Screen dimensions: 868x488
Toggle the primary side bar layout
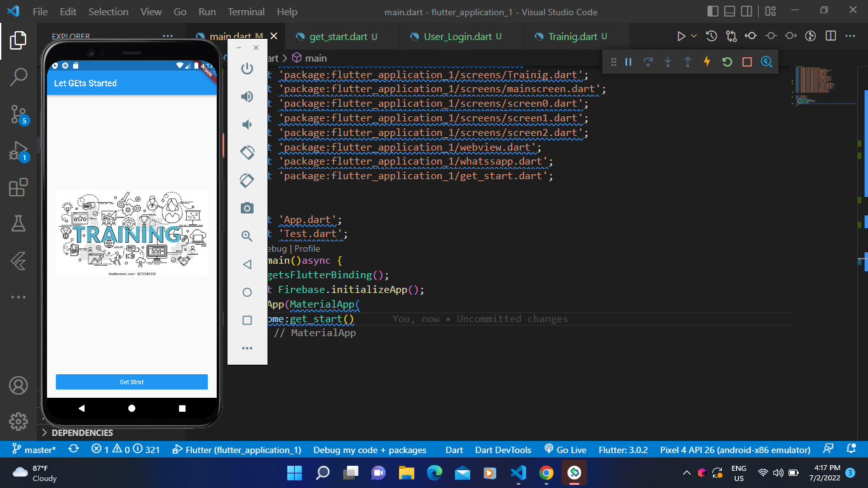click(x=713, y=11)
